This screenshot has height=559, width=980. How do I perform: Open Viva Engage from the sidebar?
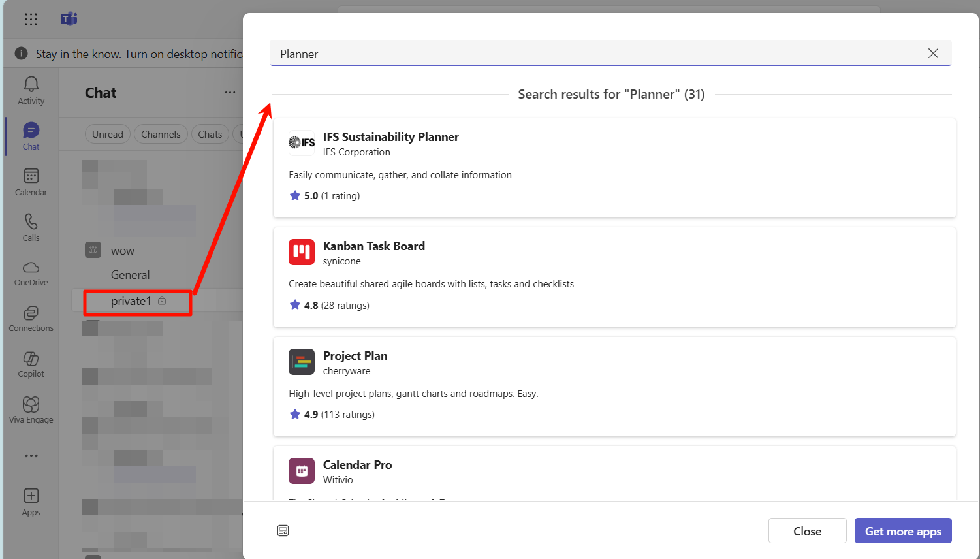[x=31, y=408]
